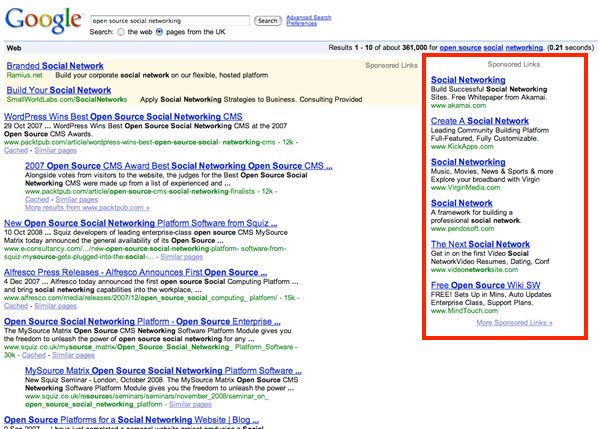This screenshot has width=600, height=429.
Task: Open 'New Open Source Social Networking Platform' result
Action: (x=141, y=223)
